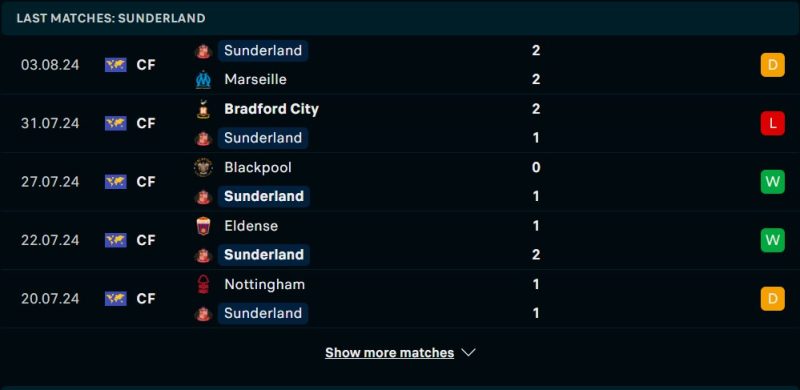The width and height of the screenshot is (800, 390).
Task: Open the Bradford City team name
Action: pos(271,109)
